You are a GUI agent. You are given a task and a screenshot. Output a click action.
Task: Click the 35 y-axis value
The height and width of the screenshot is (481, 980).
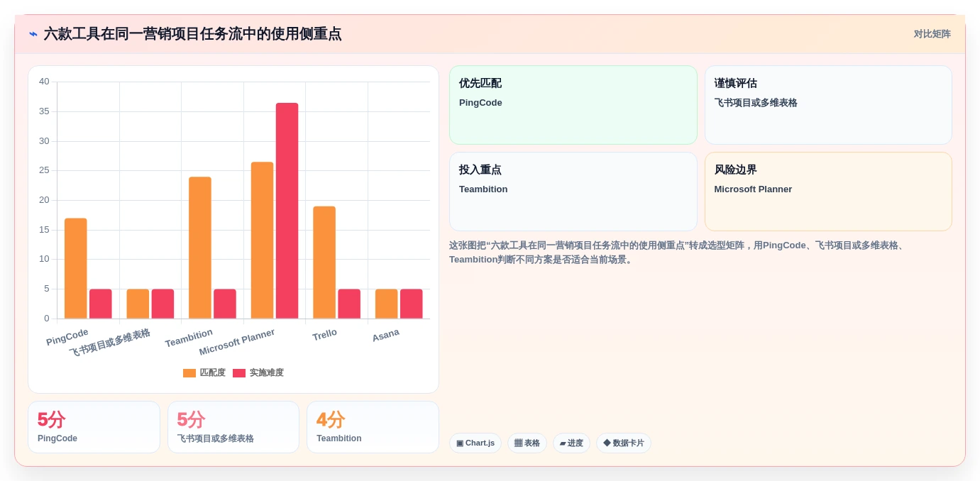(x=44, y=111)
